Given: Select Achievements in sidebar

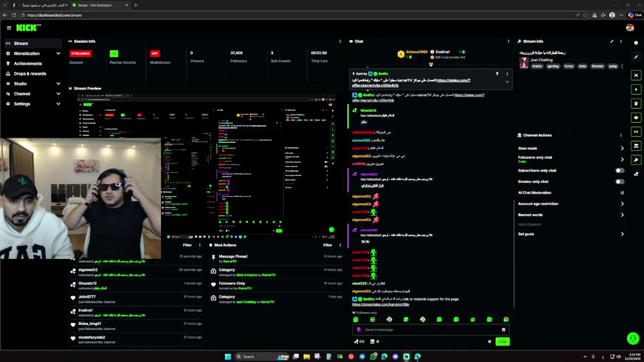Looking at the screenshot, I should tap(33, 63).
